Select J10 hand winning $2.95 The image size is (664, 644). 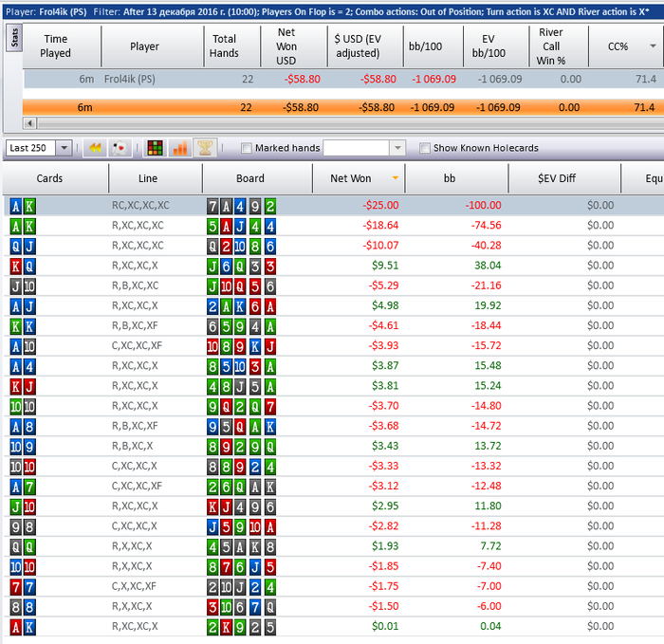tap(334, 506)
